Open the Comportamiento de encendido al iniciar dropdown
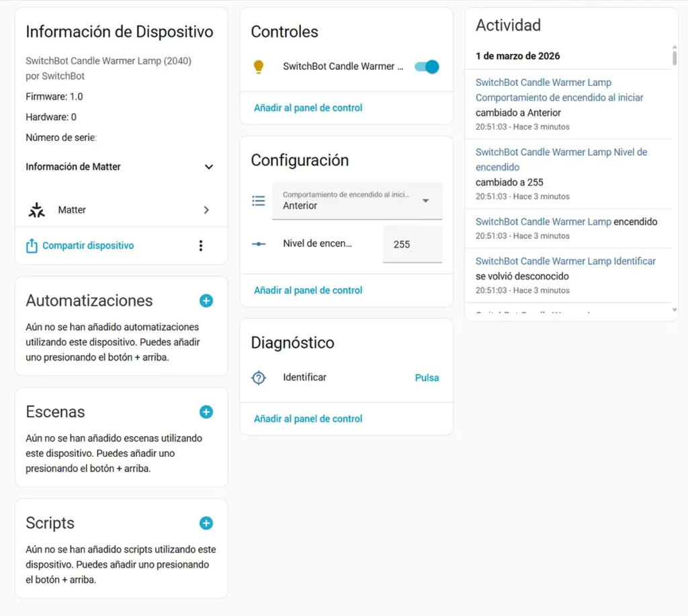 tap(425, 200)
